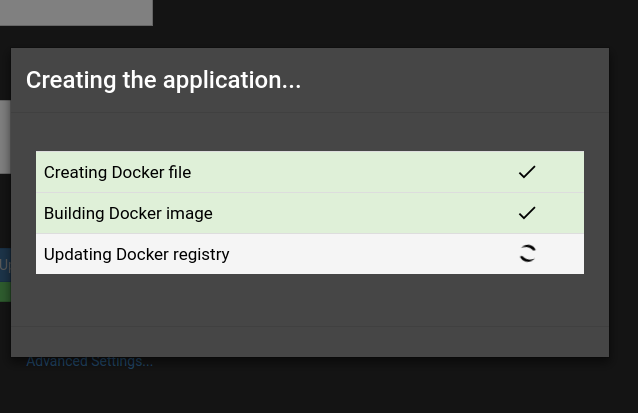The height and width of the screenshot is (413, 638).
Task: Open the Advanced Settings... link
Action: click(90, 362)
